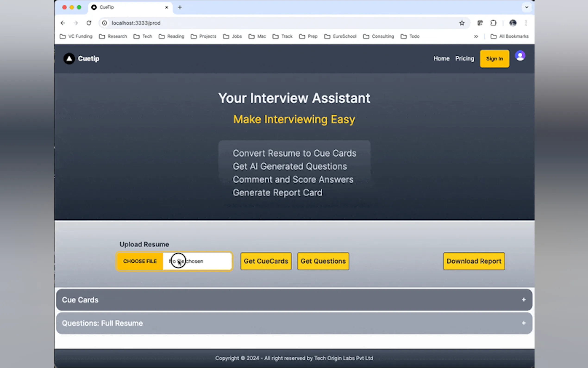588x368 pixels.
Task: Show hidden bookmarks overflow chevron
Action: coord(476,36)
